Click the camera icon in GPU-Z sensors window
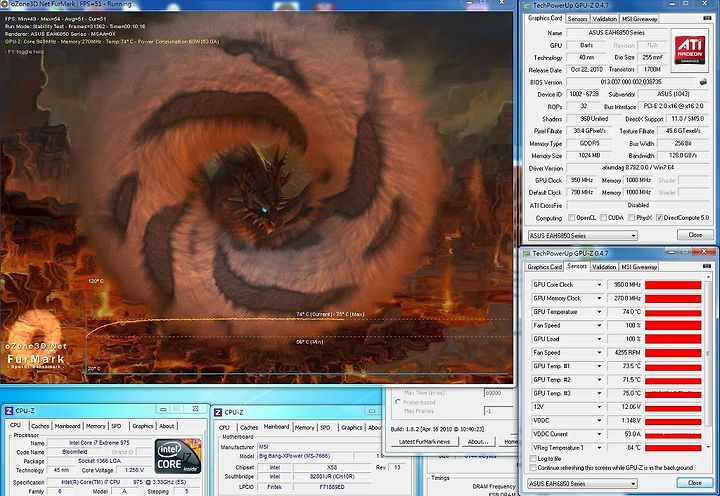720x496 pixels. [707, 266]
